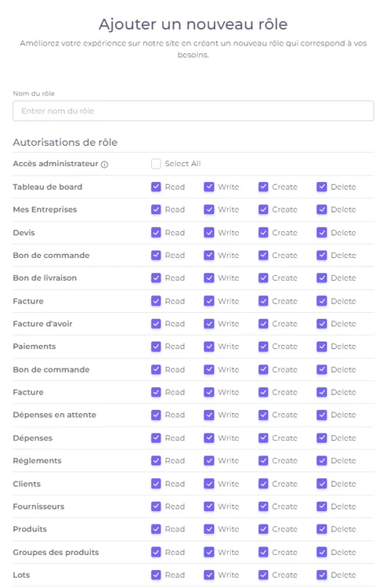The image size is (383, 588).
Task: Uncheck Delete for Mes Entreprises
Action: [x=322, y=209]
